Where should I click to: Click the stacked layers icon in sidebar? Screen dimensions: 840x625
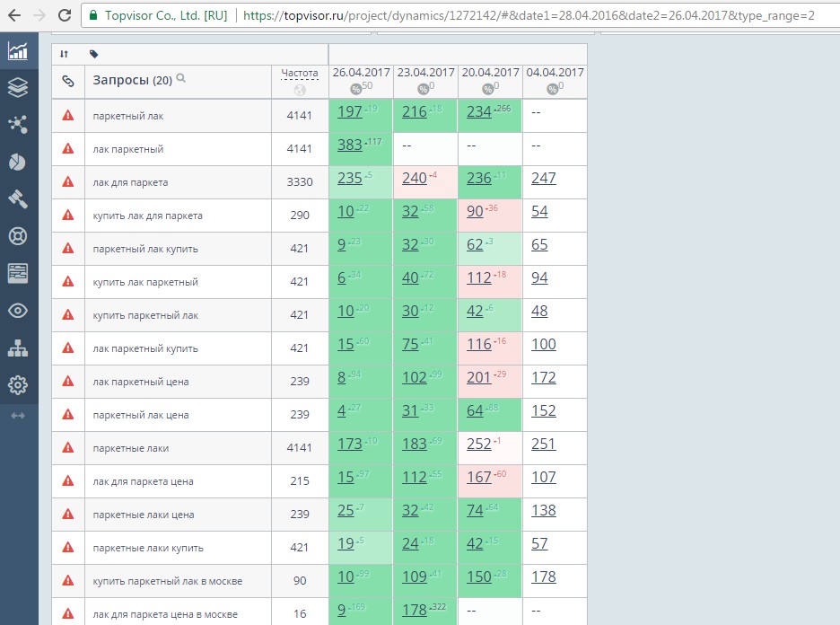(x=18, y=87)
